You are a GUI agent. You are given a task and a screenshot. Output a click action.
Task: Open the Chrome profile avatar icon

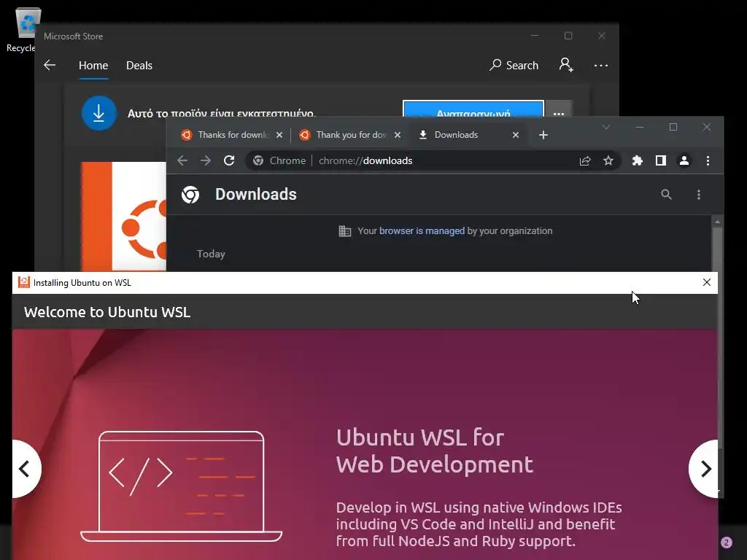coord(684,160)
